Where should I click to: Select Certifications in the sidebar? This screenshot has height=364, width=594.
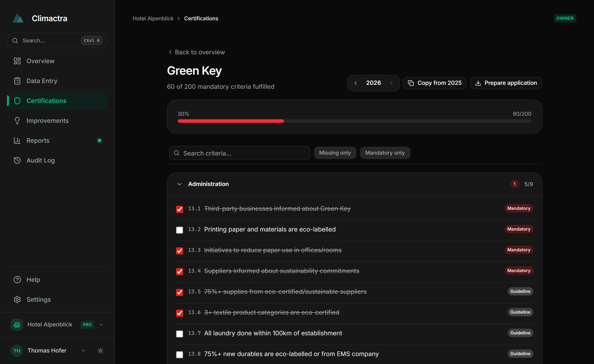(57, 101)
